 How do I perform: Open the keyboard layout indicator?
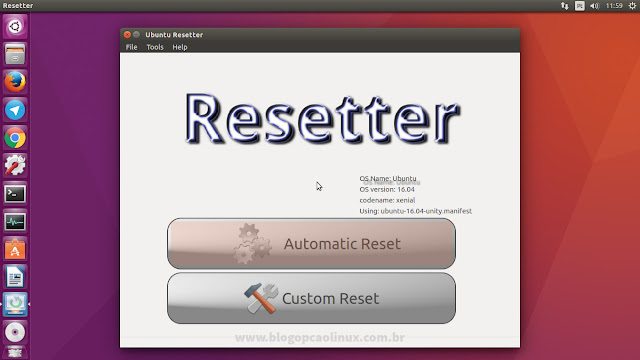click(x=580, y=6)
